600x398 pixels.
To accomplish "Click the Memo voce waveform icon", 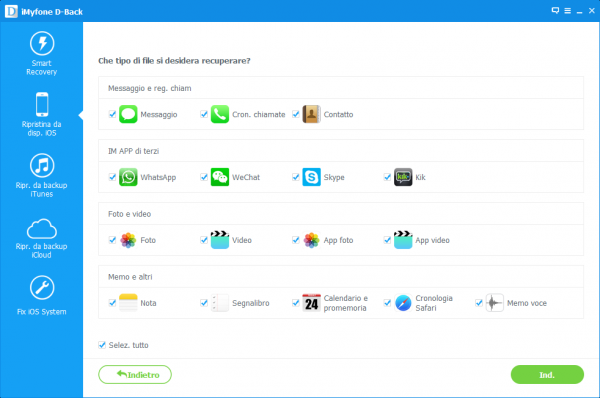I will click(495, 303).
